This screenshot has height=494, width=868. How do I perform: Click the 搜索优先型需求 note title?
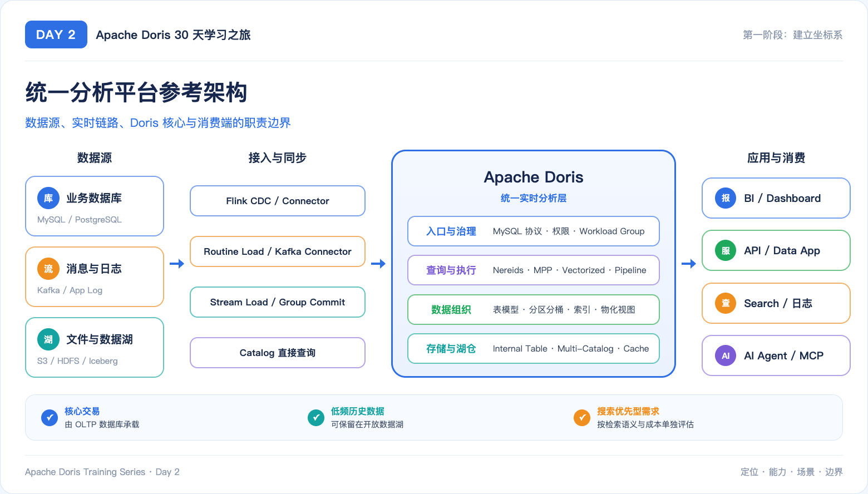(x=628, y=411)
